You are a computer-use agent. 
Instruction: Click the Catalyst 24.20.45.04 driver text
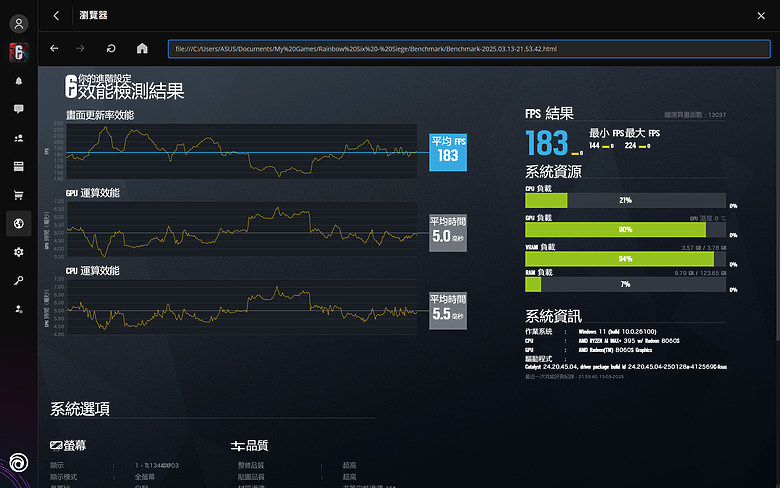626,367
